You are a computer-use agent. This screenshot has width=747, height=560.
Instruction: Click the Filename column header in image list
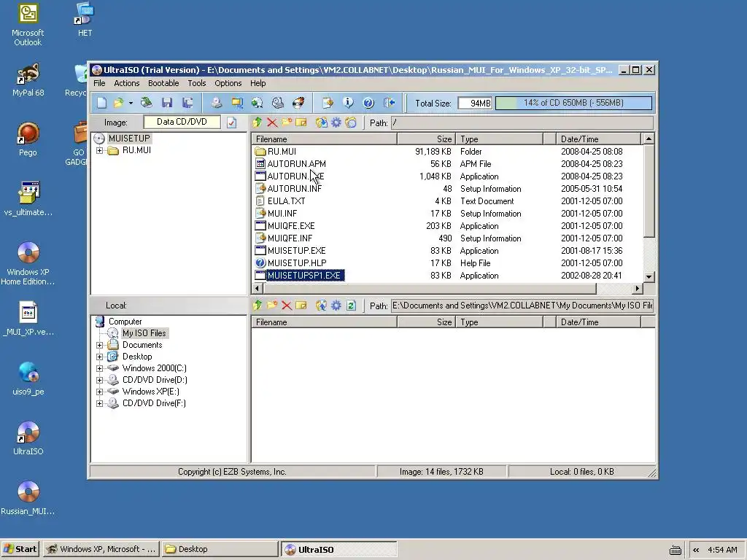[x=324, y=139]
